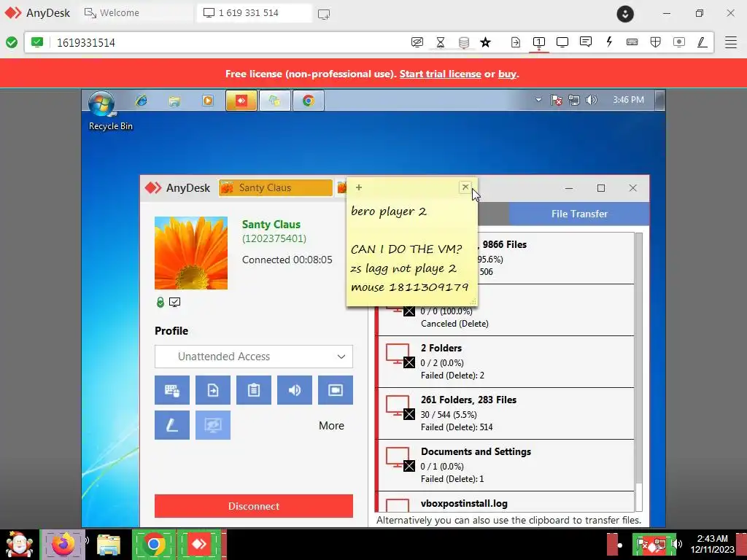
Task: Expand More permissions options
Action: 331,426
